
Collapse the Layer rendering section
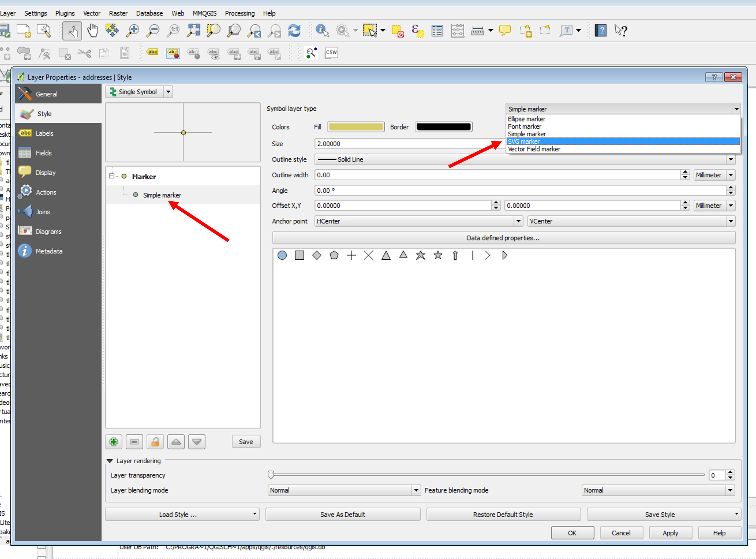tap(110, 461)
